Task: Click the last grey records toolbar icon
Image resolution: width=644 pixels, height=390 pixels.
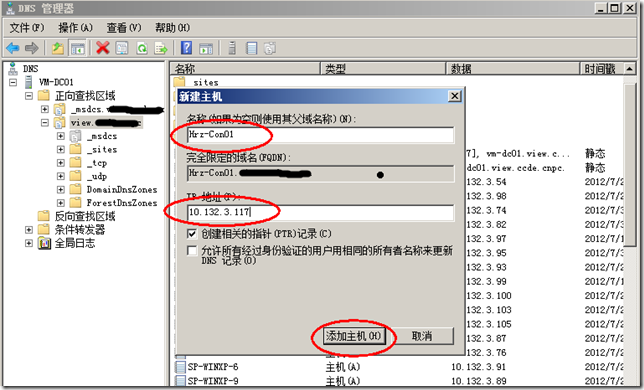Action: (x=270, y=48)
